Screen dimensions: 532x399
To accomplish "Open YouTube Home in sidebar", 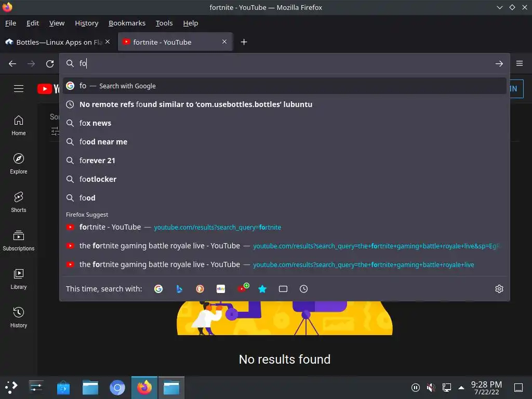I will (19, 125).
